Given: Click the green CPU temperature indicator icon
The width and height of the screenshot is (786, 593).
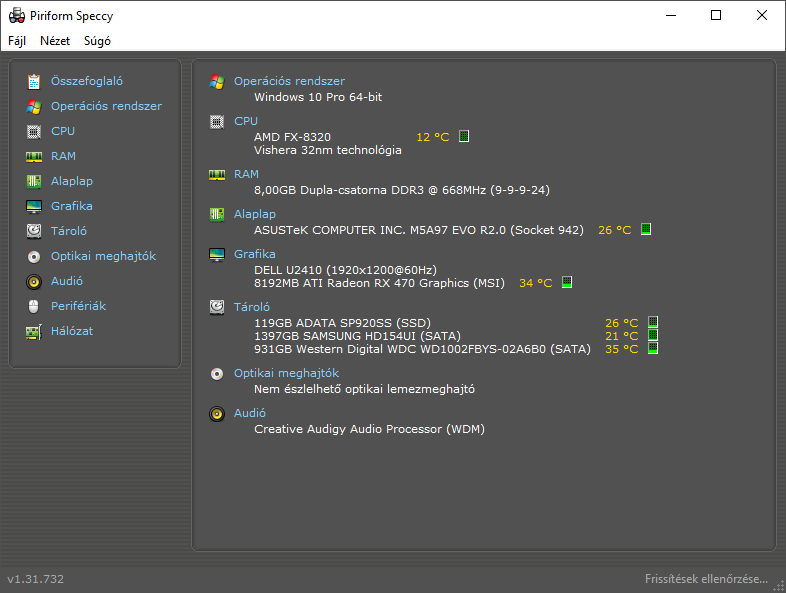Looking at the screenshot, I should click(464, 136).
